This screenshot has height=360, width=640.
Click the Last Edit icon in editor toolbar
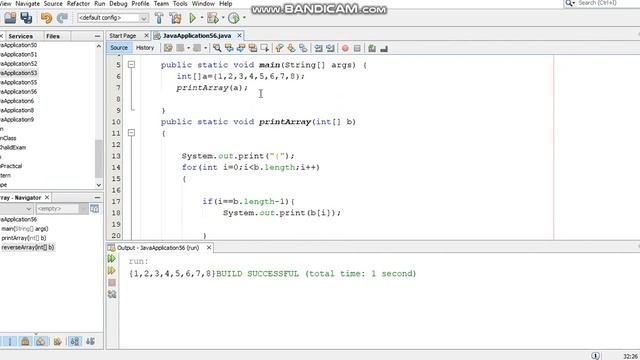point(168,48)
